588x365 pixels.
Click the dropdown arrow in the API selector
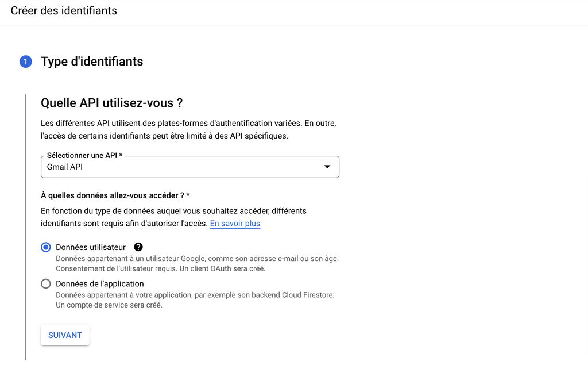click(x=327, y=167)
